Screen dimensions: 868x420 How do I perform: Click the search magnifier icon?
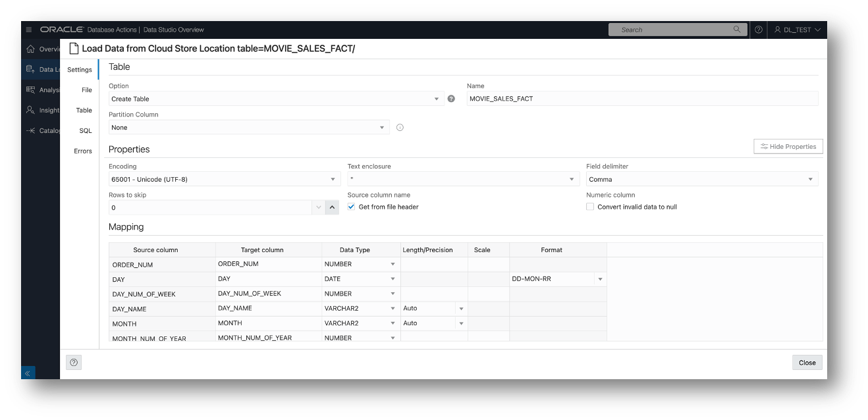[737, 30]
